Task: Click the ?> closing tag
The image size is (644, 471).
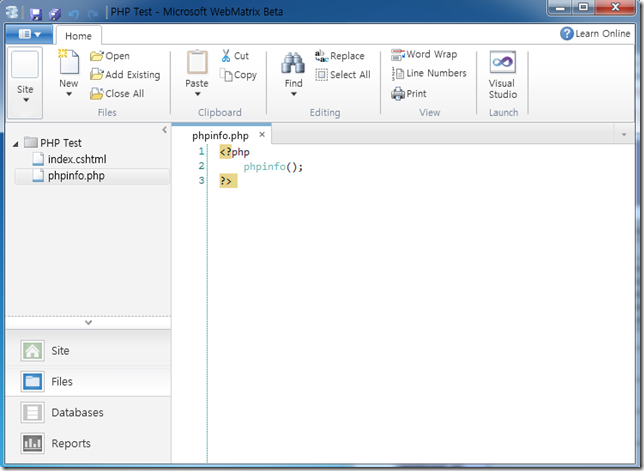Action: (228, 181)
